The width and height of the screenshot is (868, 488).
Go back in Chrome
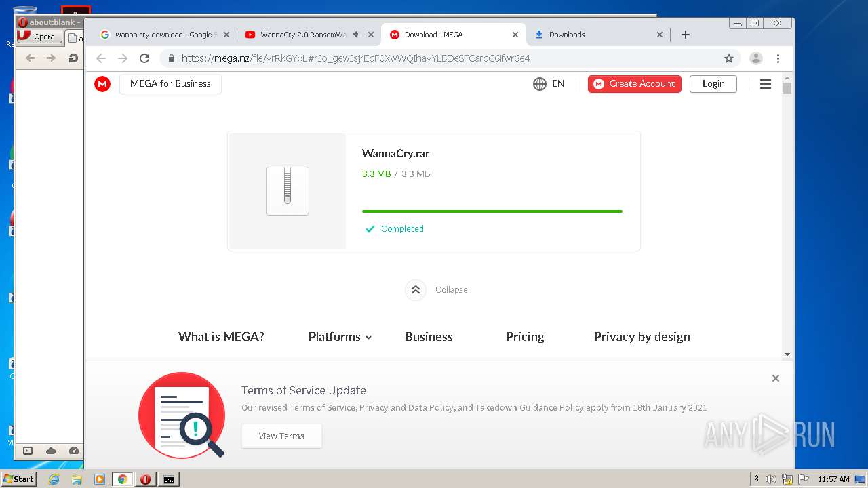point(101,58)
